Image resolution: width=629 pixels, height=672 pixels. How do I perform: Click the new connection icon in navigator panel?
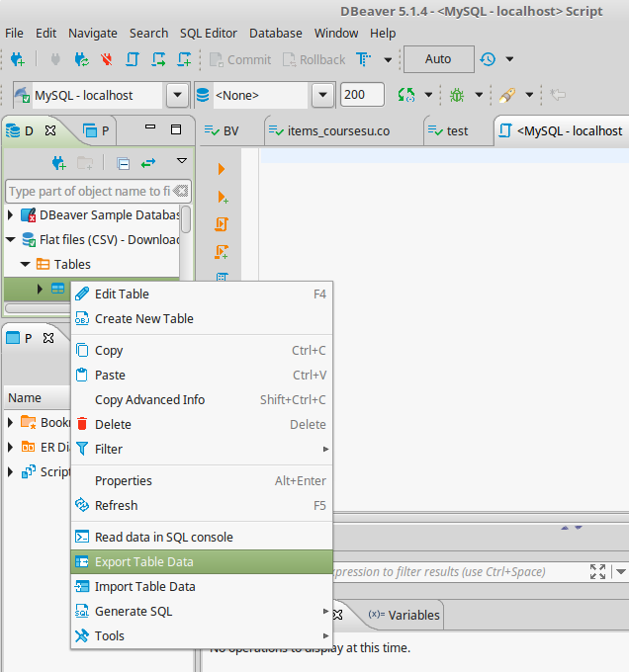[58, 163]
